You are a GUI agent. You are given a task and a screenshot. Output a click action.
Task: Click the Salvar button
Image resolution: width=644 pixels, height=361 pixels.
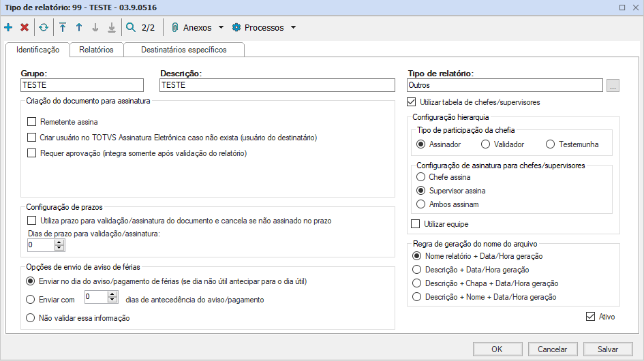click(608, 349)
